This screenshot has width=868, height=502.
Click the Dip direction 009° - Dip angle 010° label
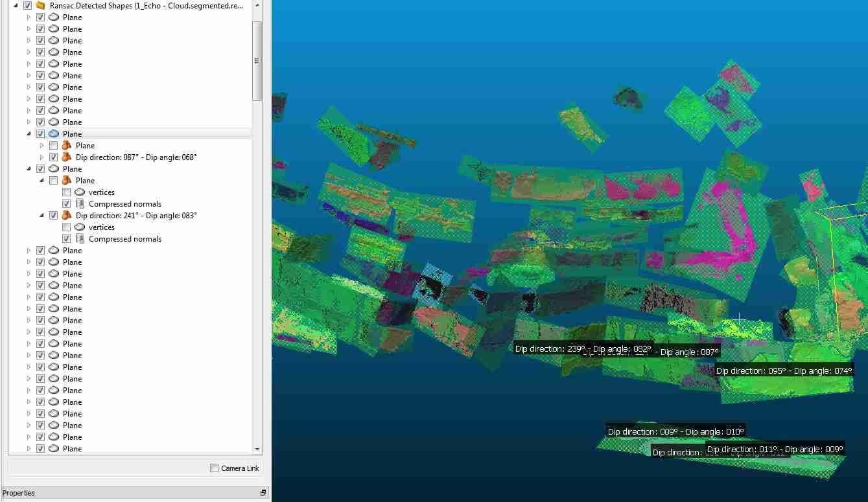tap(675, 431)
